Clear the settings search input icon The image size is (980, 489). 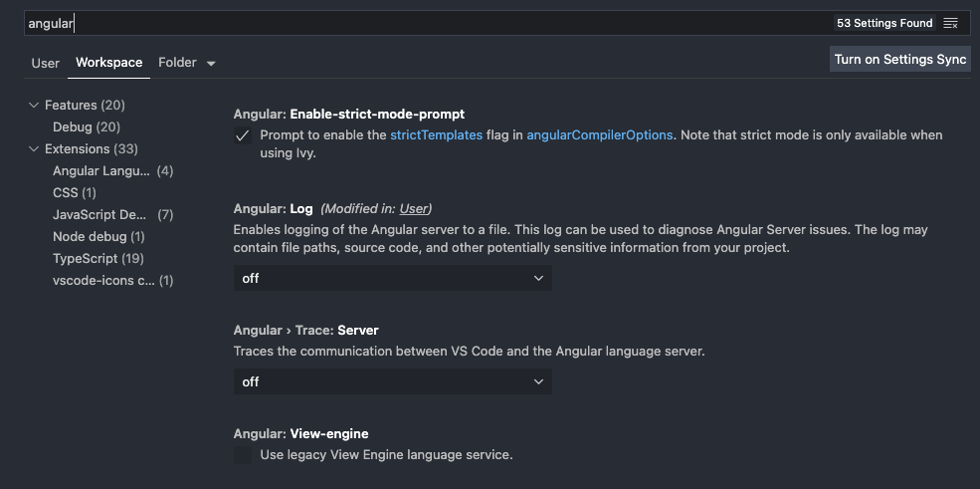(x=950, y=23)
